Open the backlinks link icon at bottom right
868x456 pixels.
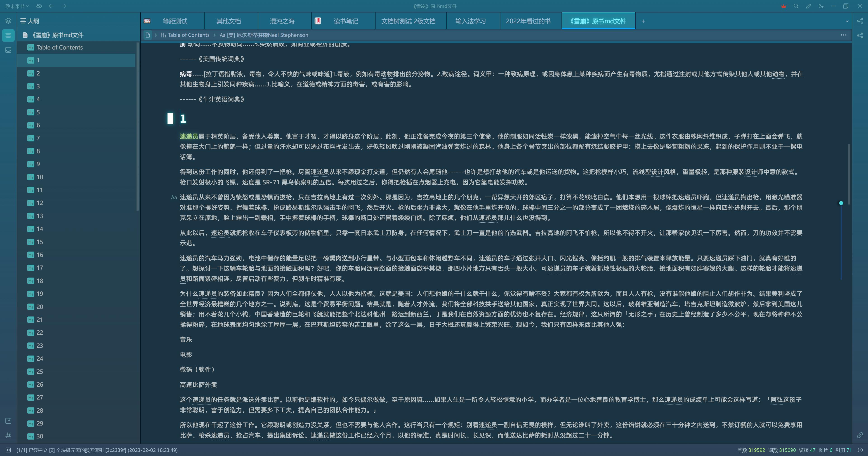tap(860, 435)
